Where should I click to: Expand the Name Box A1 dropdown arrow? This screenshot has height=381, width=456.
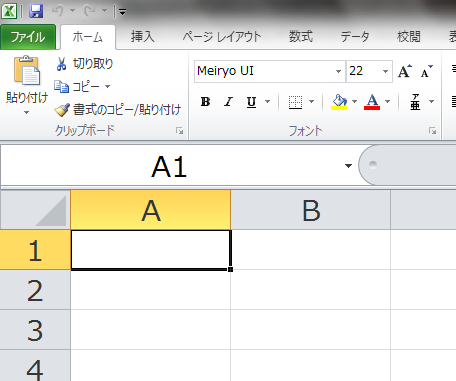tap(348, 166)
